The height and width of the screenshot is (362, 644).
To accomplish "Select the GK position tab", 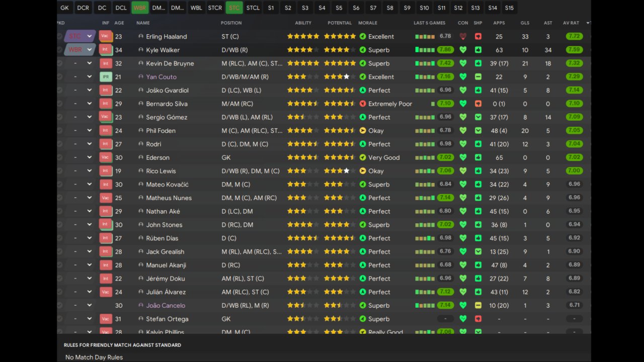I will point(64,8).
